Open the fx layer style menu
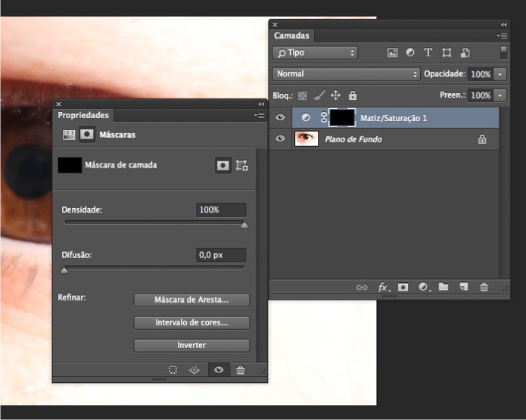This screenshot has width=526, height=420. coord(383,288)
